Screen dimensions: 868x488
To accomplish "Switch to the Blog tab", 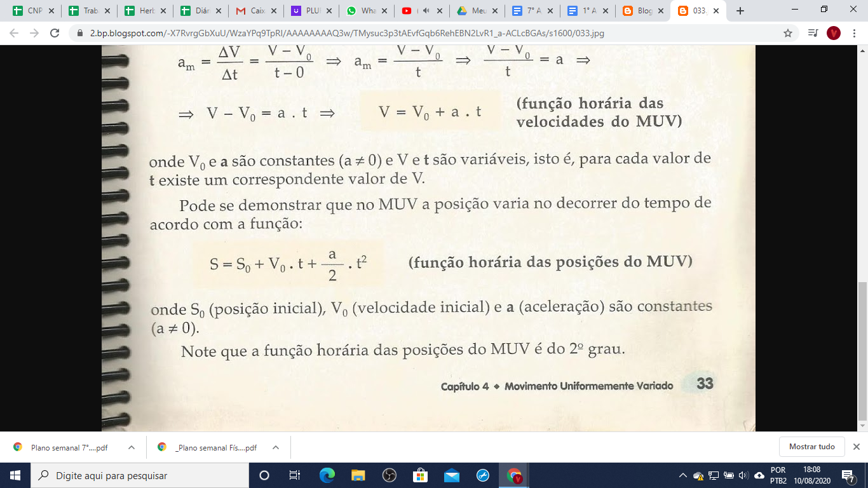I will tap(643, 11).
